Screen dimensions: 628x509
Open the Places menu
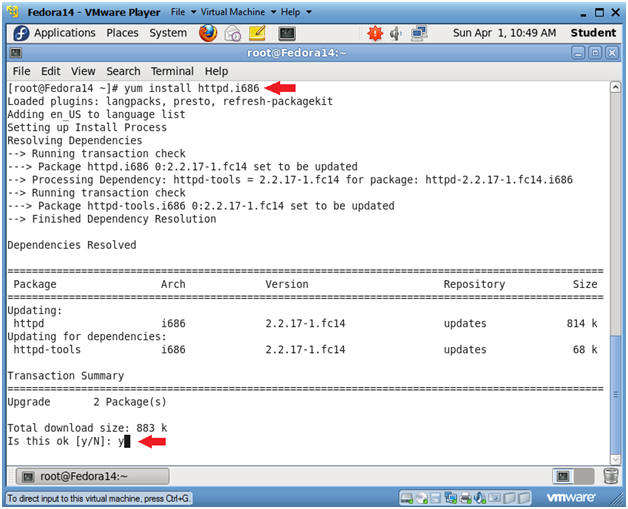(x=122, y=33)
